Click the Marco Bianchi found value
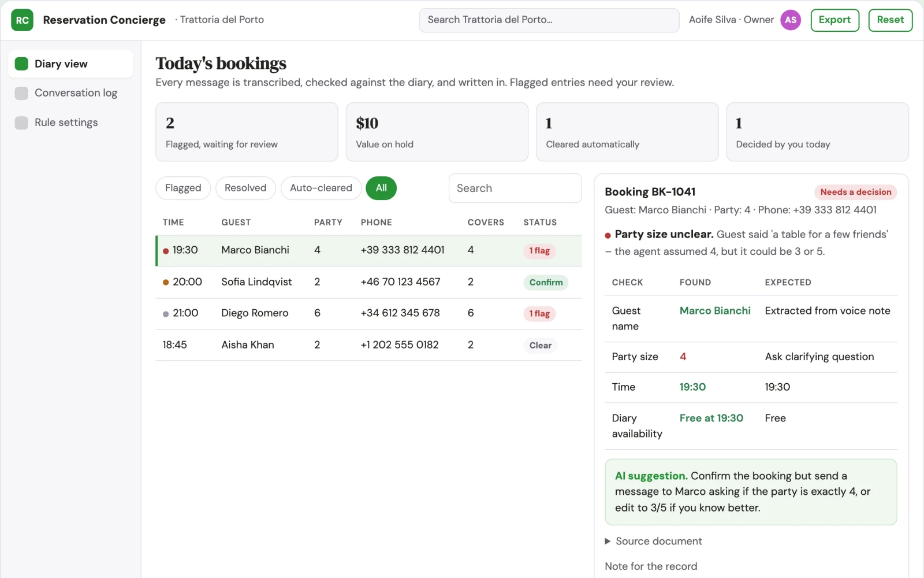 click(x=715, y=311)
